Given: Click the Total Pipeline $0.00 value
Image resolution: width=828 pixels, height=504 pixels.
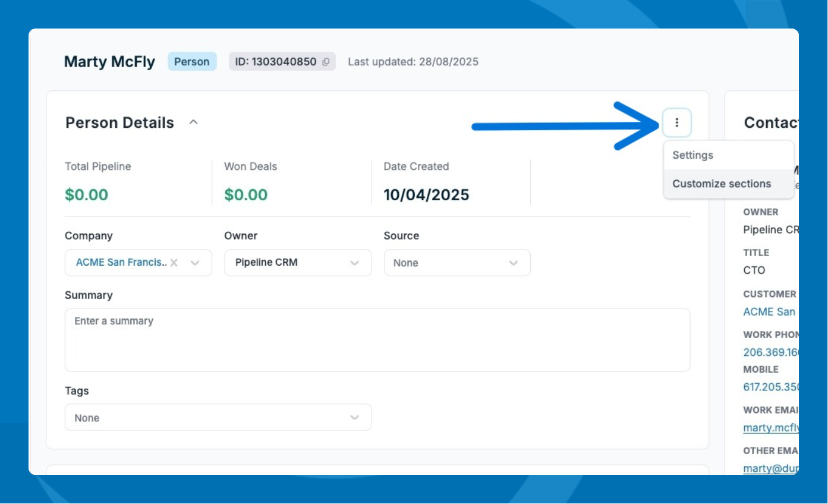Looking at the screenshot, I should (86, 194).
